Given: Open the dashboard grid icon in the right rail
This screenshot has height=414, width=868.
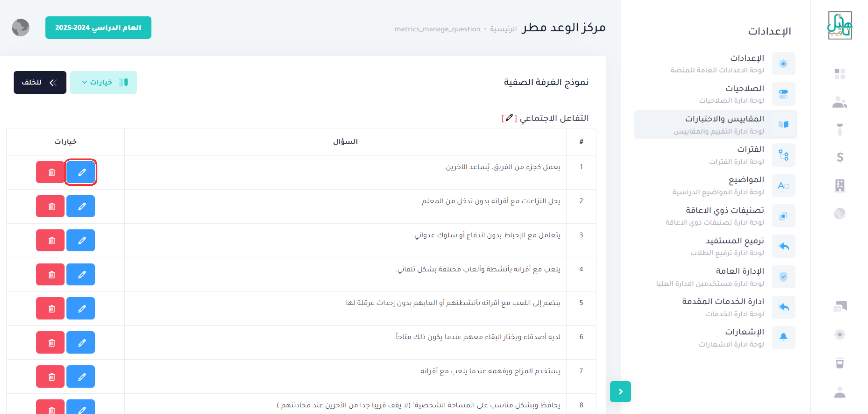Looking at the screenshot, I should coord(840,73).
